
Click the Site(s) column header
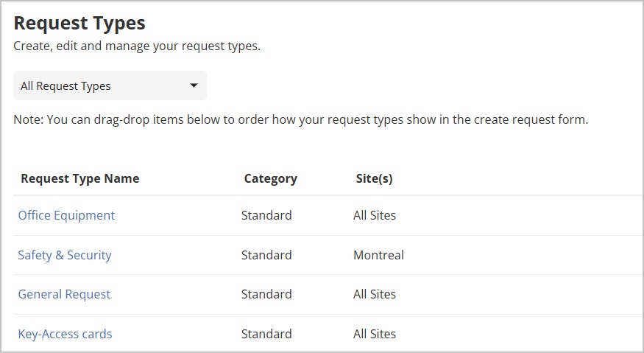pyautogui.click(x=374, y=178)
